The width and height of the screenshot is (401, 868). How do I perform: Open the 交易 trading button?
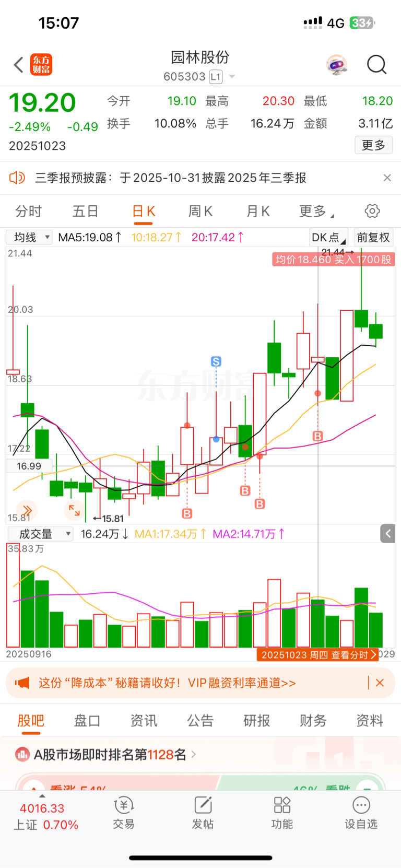[124, 814]
